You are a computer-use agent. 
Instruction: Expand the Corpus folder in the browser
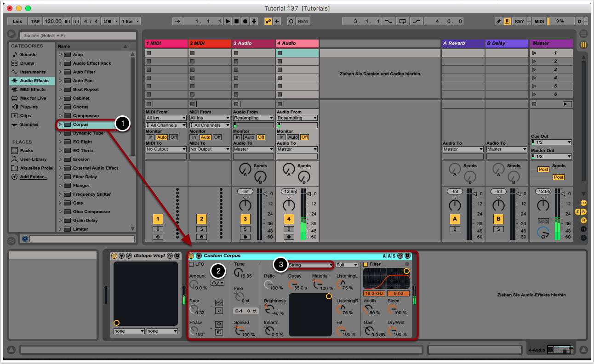tap(60, 124)
